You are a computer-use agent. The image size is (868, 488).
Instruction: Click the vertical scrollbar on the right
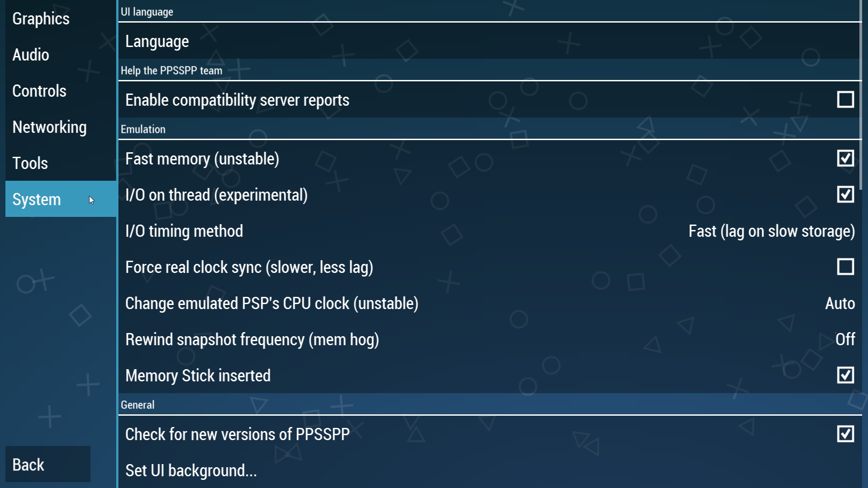tap(861, 95)
